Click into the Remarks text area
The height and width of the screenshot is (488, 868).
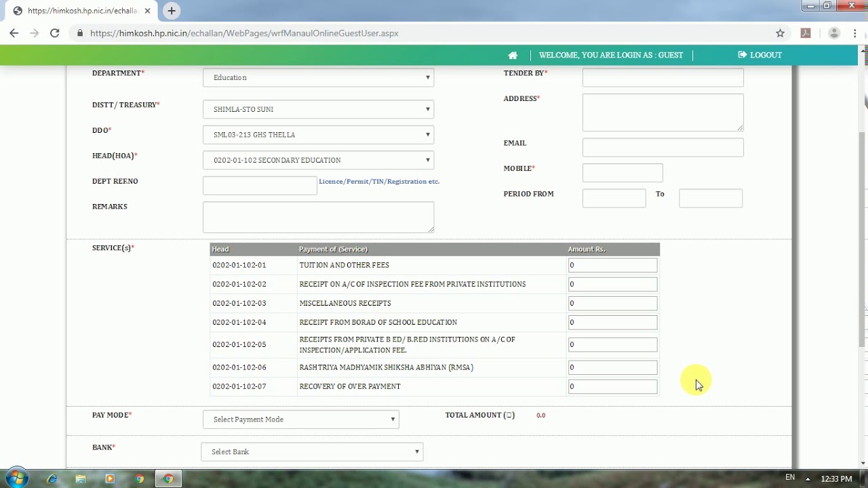(x=318, y=217)
